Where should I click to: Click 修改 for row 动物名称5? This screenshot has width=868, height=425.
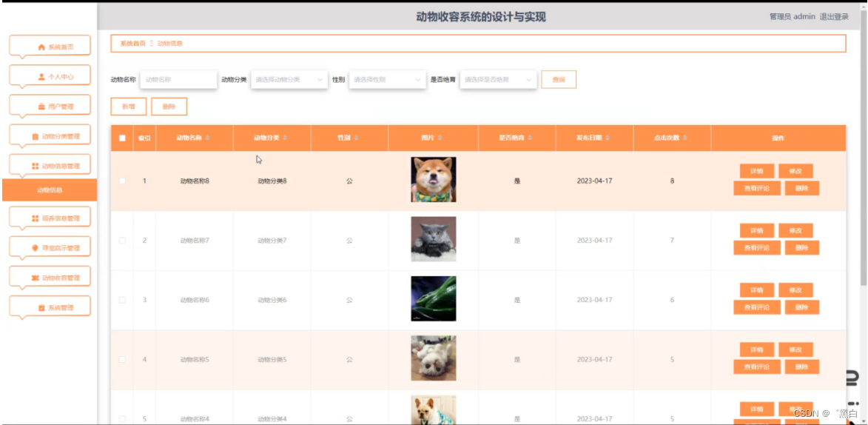[795, 349]
